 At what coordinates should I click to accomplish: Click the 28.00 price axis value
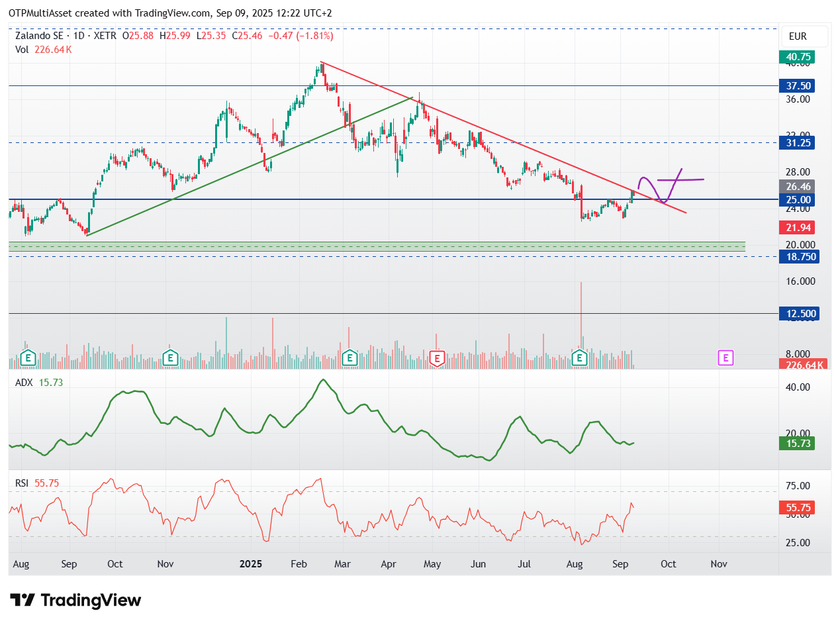(797, 172)
